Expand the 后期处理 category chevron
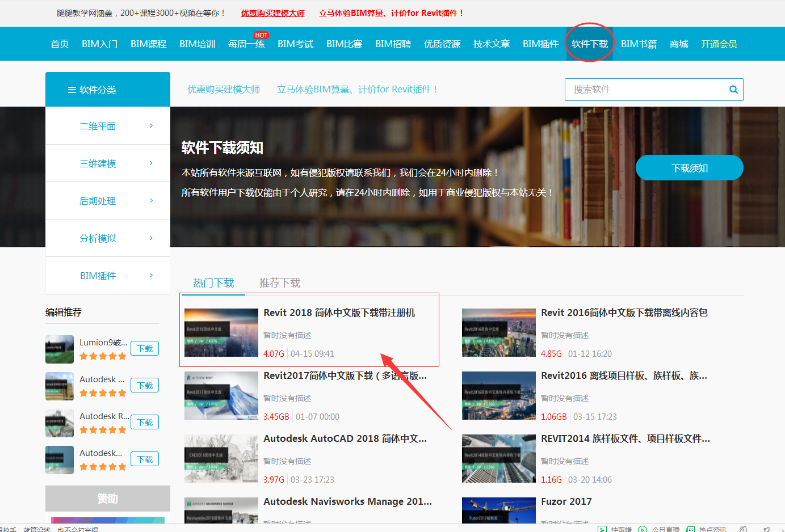This screenshot has height=532, width=785. click(151, 201)
